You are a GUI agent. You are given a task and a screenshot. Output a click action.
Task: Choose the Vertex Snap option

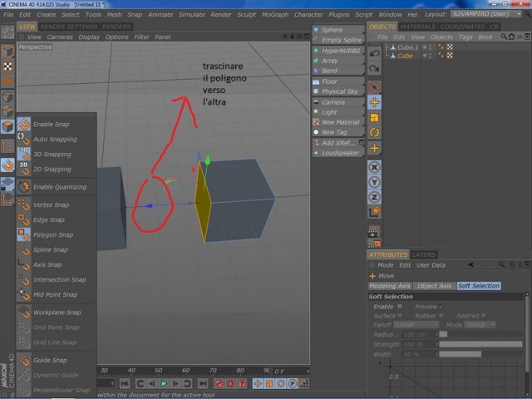pyautogui.click(x=51, y=205)
